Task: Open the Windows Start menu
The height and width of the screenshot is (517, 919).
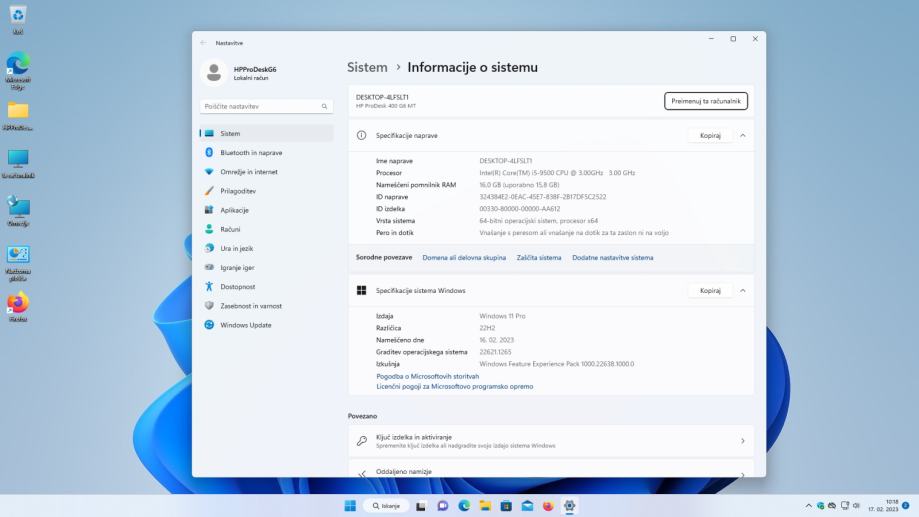Action: coord(350,506)
